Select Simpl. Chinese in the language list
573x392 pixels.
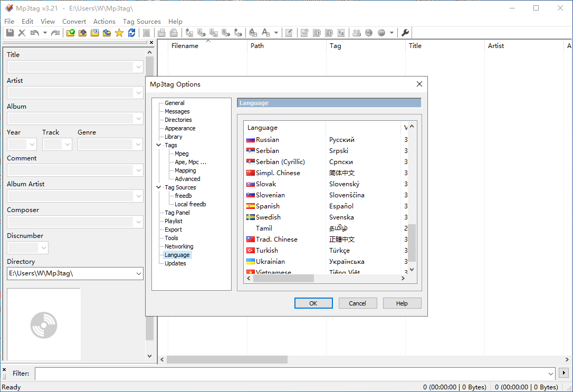[278, 173]
